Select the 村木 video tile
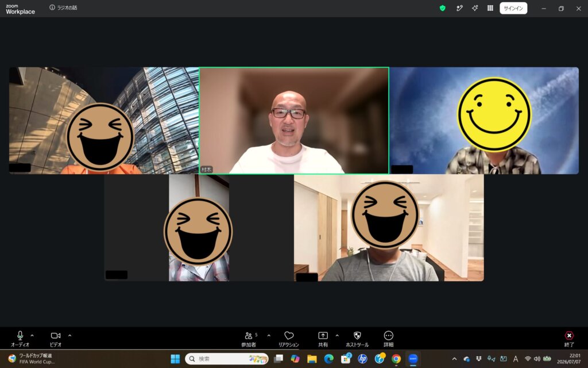Viewport: 588px width, 368px height. coord(294,121)
